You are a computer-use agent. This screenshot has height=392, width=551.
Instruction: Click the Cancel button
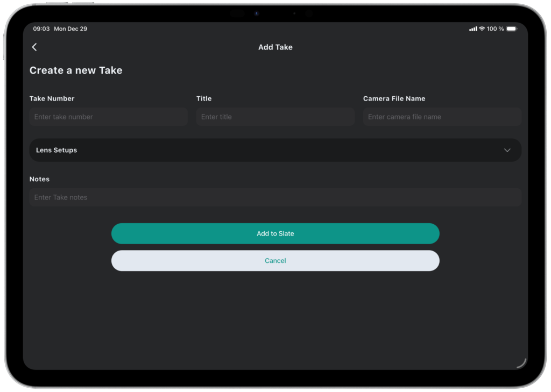tap(275, 261)
